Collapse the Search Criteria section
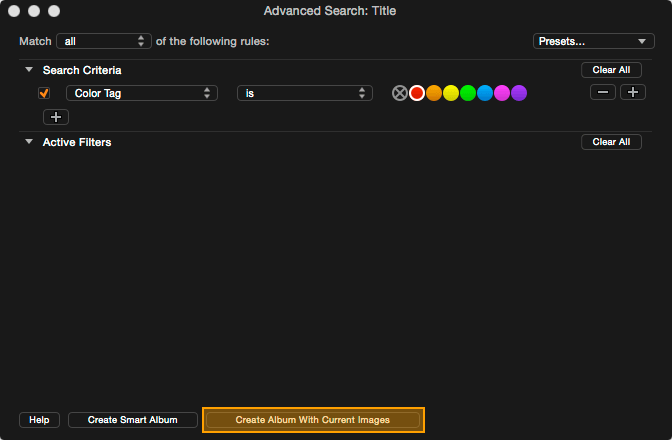 click(29, 69)
